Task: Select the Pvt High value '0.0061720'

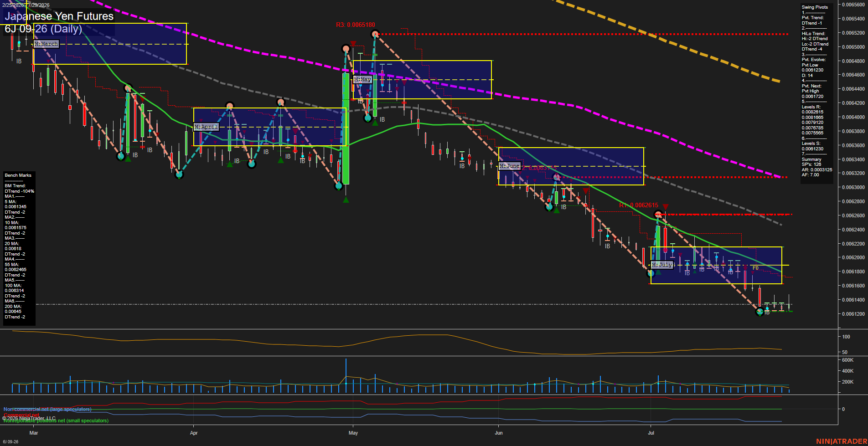Action: click(812, 97)
